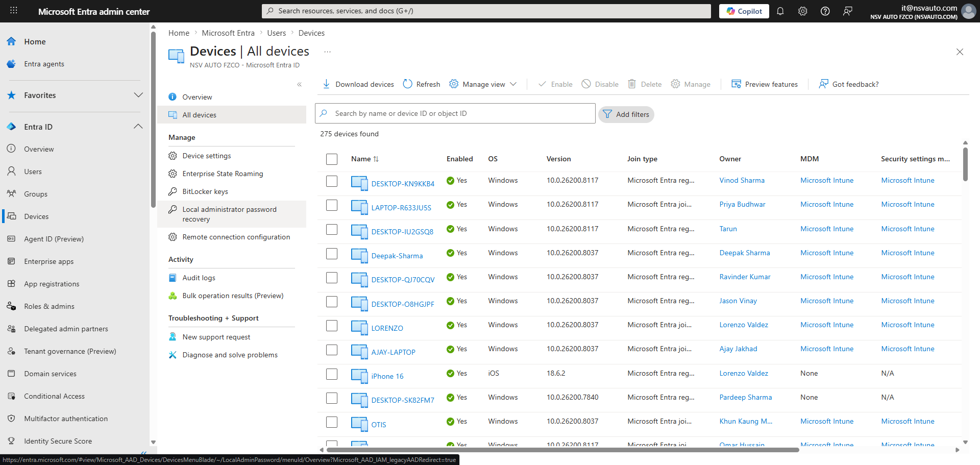This screenshot has width=980, height=465.
Task: Click the Entra agents icon
Action: [11, 64]
